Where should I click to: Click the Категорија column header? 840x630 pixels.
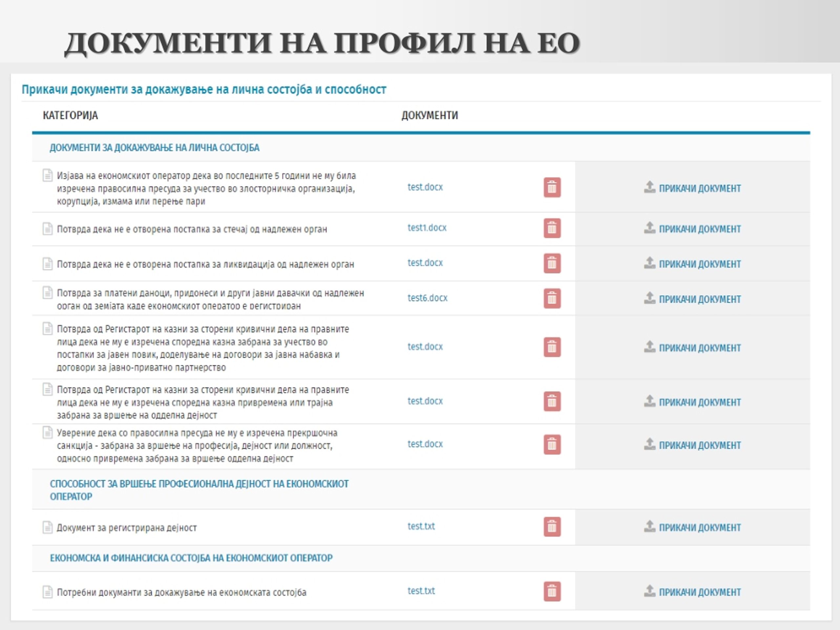[70, 115]
